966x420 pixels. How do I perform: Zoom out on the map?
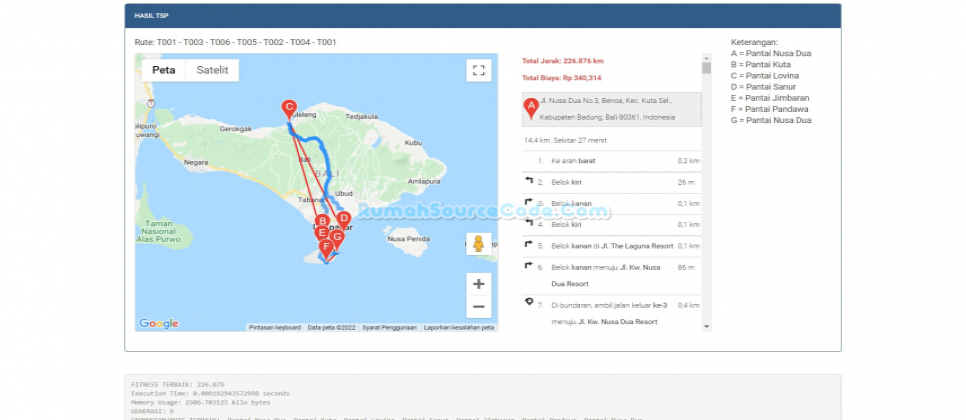point(479,308)
